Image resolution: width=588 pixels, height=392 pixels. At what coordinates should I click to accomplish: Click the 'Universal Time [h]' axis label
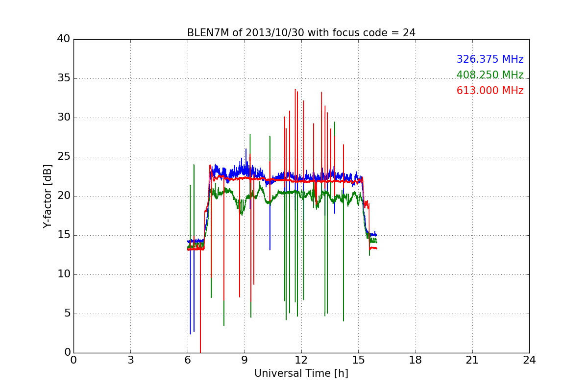301,373
